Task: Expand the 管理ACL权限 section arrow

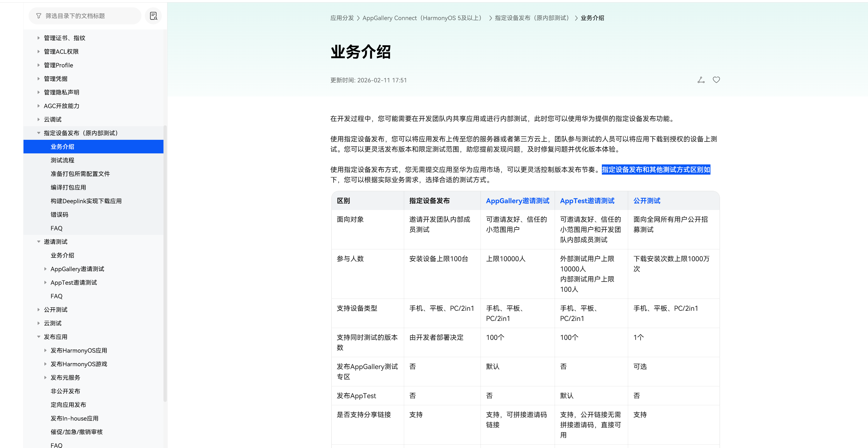Action: (x=38, y=52)
